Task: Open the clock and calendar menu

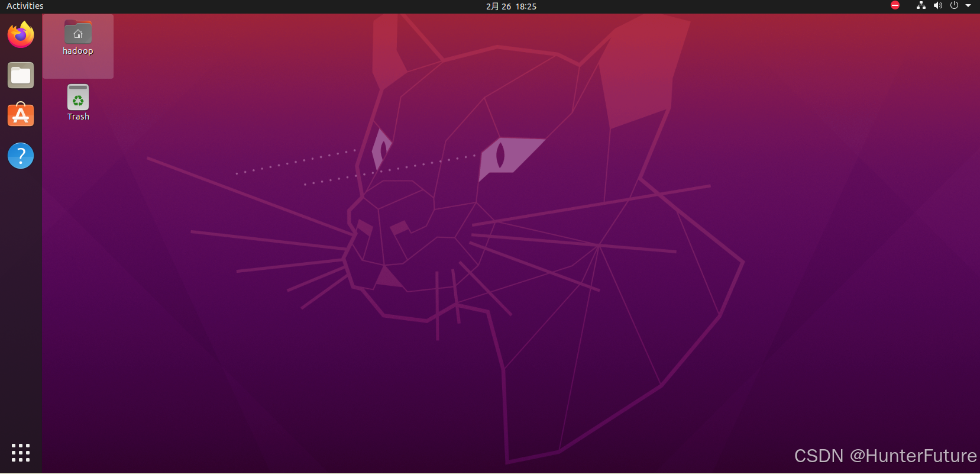Action: 511,6
